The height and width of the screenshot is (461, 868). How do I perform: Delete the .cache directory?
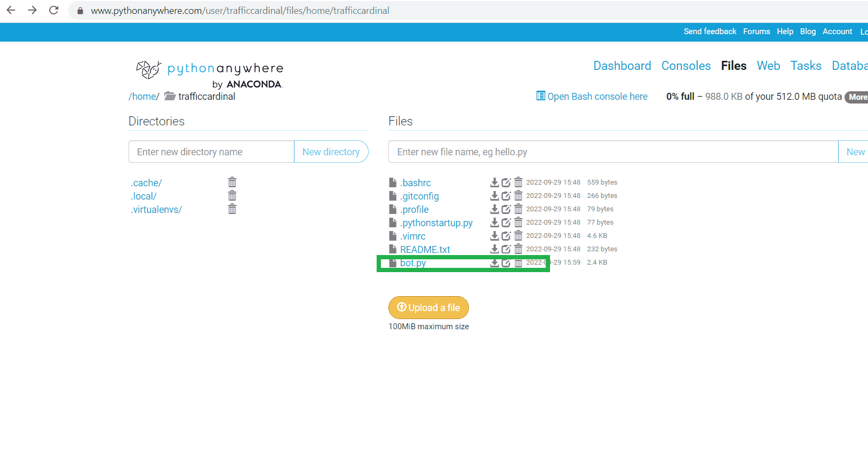coord(232,182)
